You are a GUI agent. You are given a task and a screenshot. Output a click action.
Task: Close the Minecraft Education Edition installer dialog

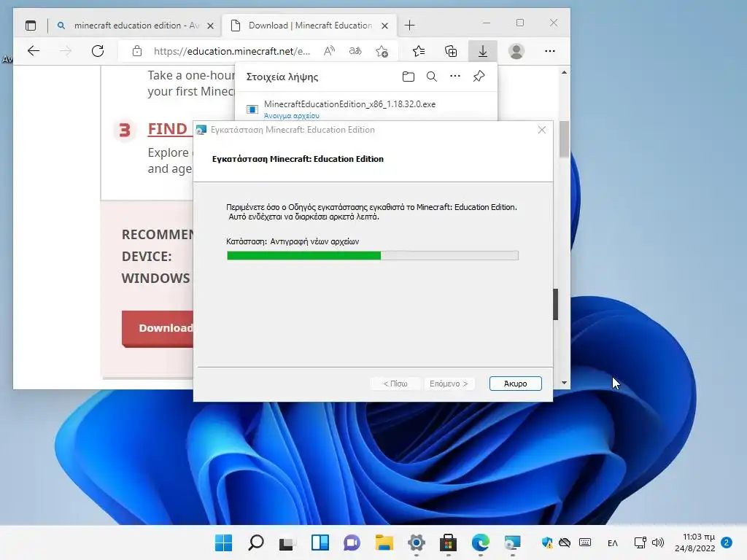(x=542, y=130)
